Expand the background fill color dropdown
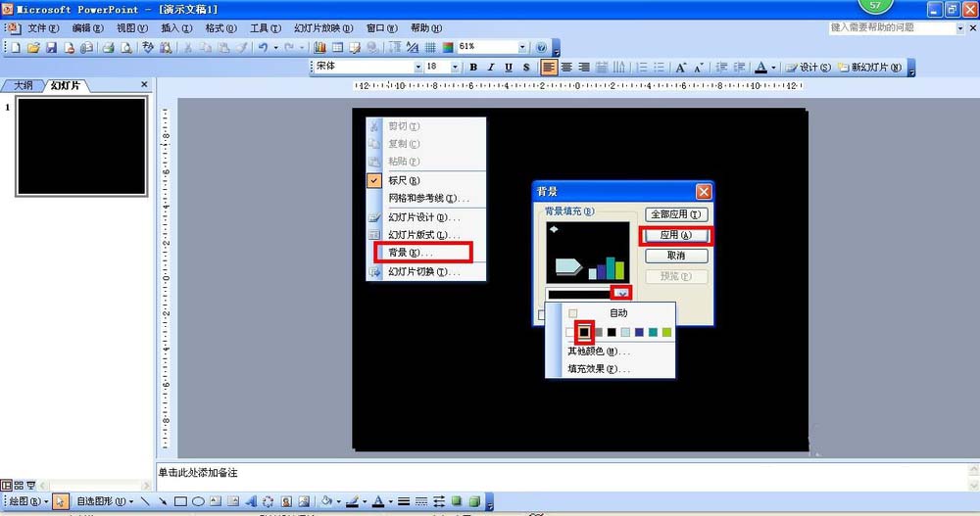The height and width of the screenshot is (516, 980). pos(622,293)
